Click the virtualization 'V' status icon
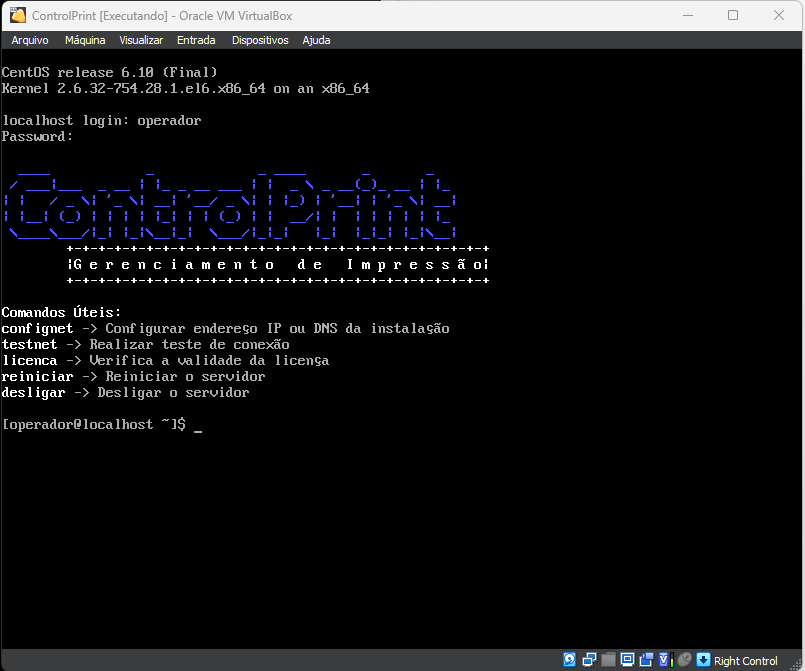The height and width of the screenshot is (671, 805). point(664,660)
